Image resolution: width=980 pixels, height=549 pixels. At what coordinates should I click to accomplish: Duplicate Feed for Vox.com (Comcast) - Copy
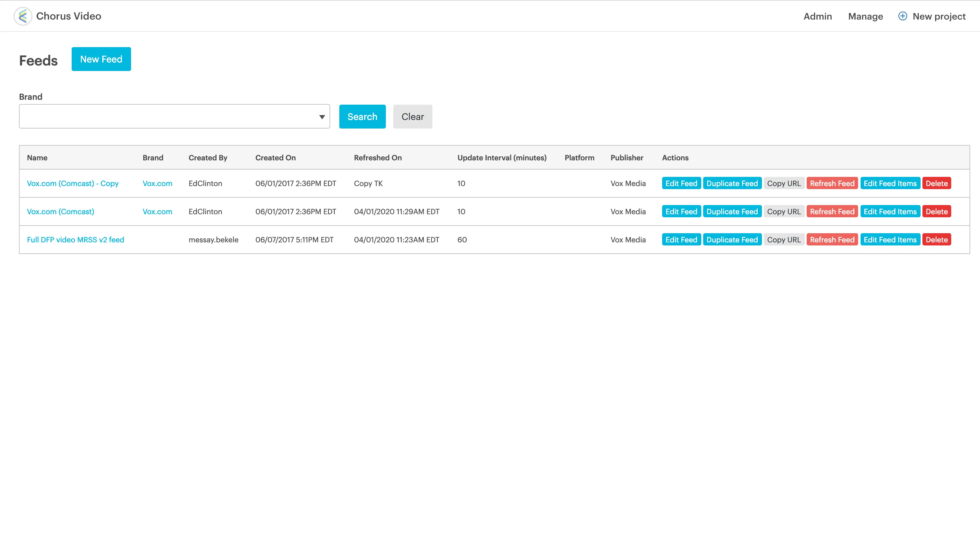pyautogui.click(x=732, y=183)
